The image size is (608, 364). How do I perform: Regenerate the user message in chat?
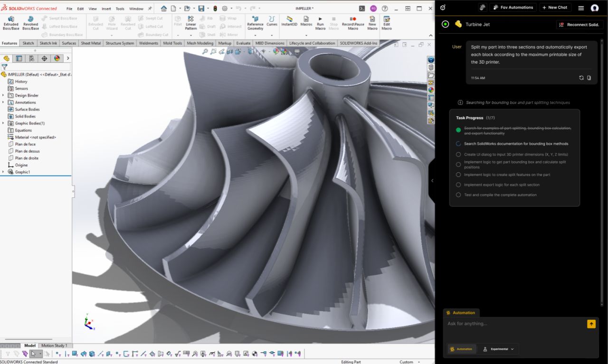(x=581, y=78)
